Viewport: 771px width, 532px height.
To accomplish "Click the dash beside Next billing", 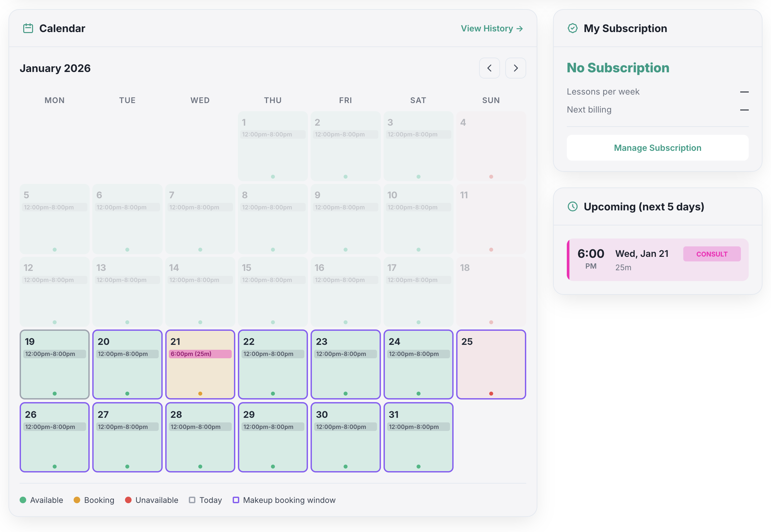I will (744, 110).
